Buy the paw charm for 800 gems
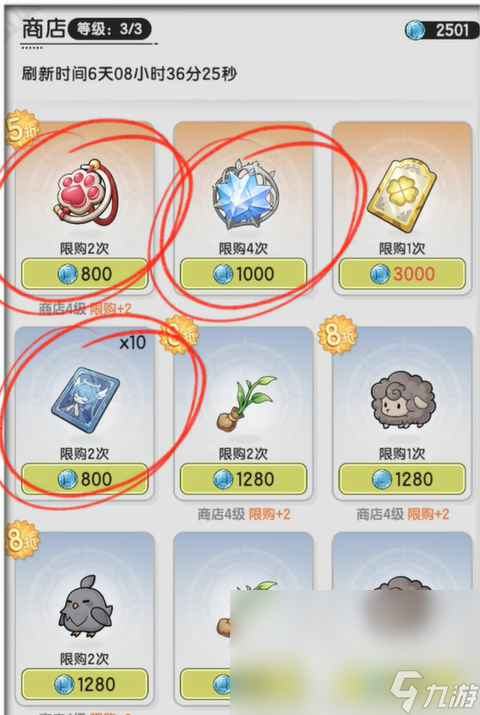480x715 pixels. pos(85,274)
